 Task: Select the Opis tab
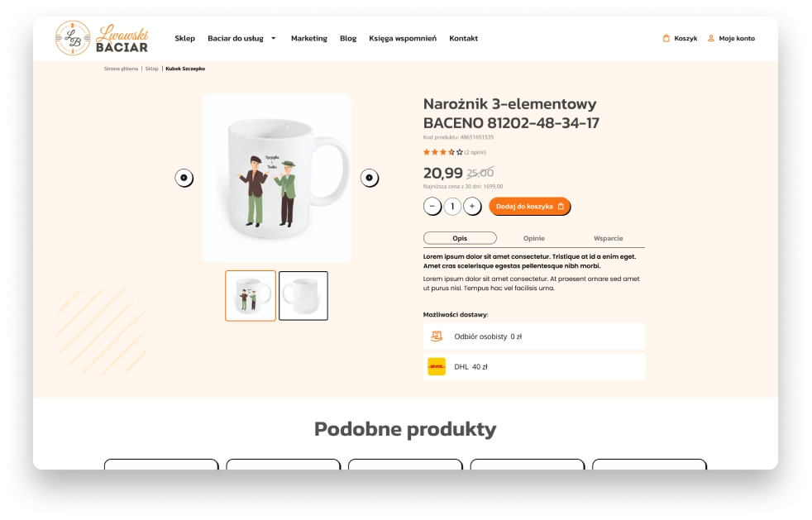pyautogui.click(x=460, y=238)
